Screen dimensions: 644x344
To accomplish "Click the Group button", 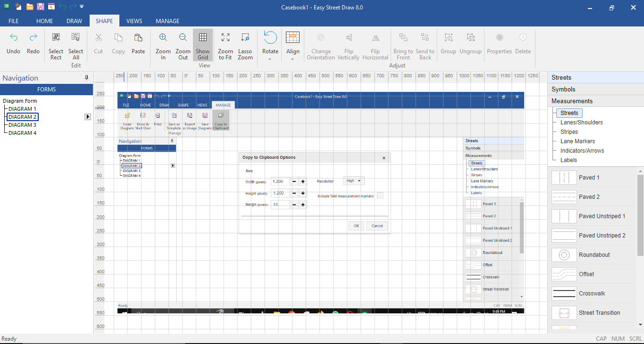I will 449,43.
